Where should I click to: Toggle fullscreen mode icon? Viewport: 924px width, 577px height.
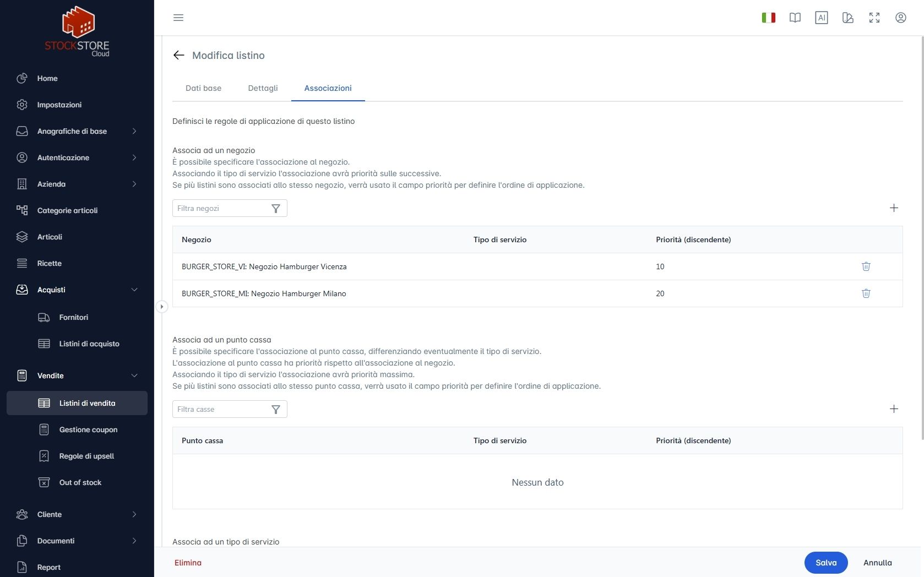[x=874, y=18]
